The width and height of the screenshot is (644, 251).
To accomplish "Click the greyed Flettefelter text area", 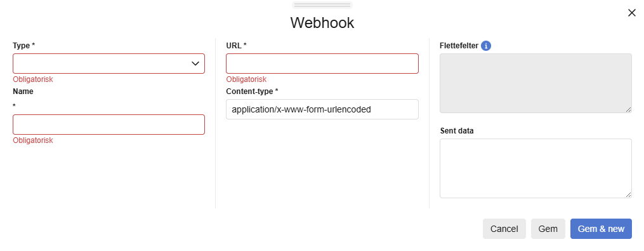I will 536,83.
